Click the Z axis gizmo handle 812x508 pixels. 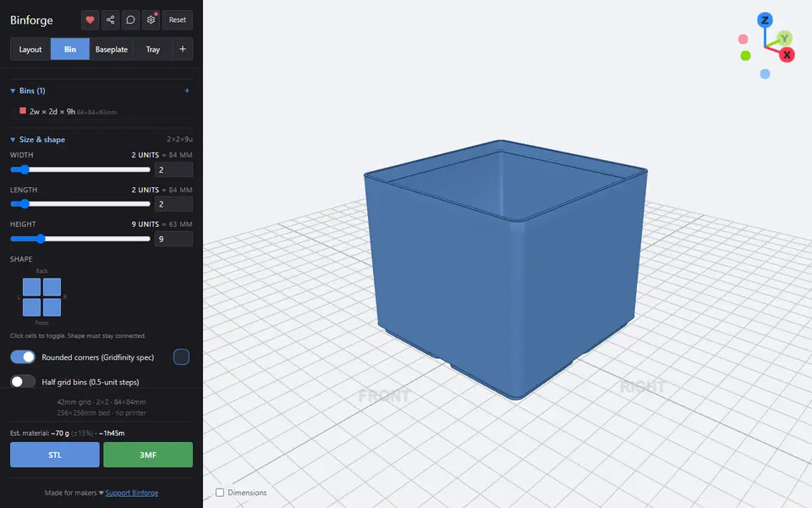(x=765, y=20)
